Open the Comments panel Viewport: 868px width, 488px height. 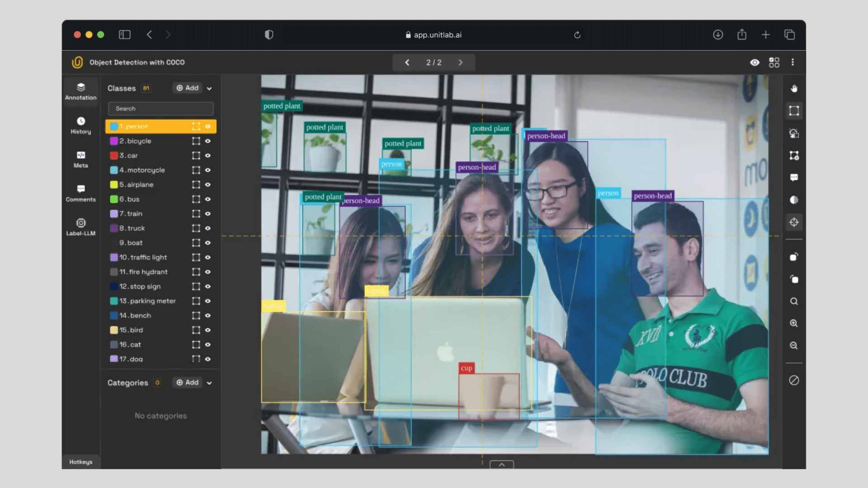click(80, 193)
